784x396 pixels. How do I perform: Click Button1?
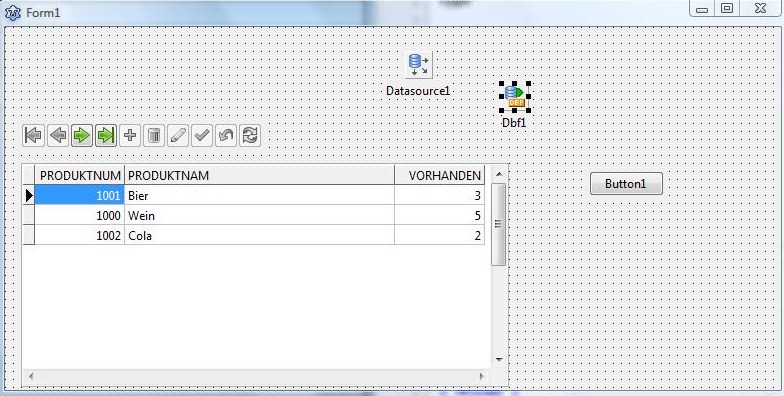[626, 184]
